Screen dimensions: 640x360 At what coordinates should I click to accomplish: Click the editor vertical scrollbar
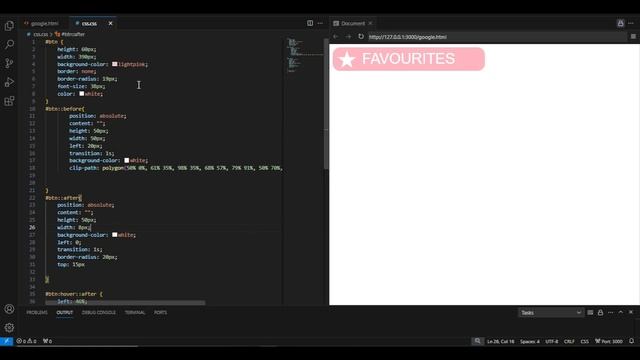tap(326, 104)
